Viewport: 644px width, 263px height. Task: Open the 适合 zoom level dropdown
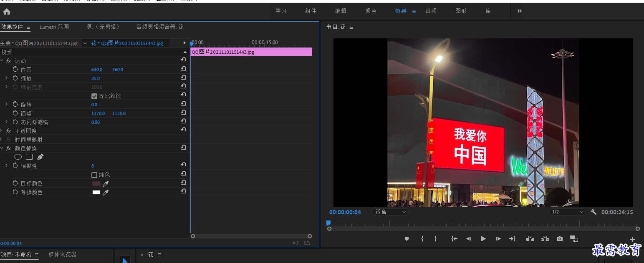coord(390,212)
